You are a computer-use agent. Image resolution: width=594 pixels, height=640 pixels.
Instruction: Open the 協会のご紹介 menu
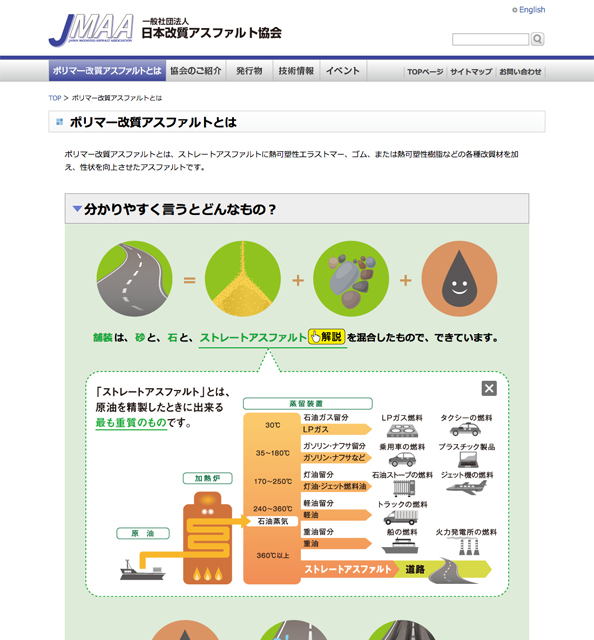[x=196, y=71]
